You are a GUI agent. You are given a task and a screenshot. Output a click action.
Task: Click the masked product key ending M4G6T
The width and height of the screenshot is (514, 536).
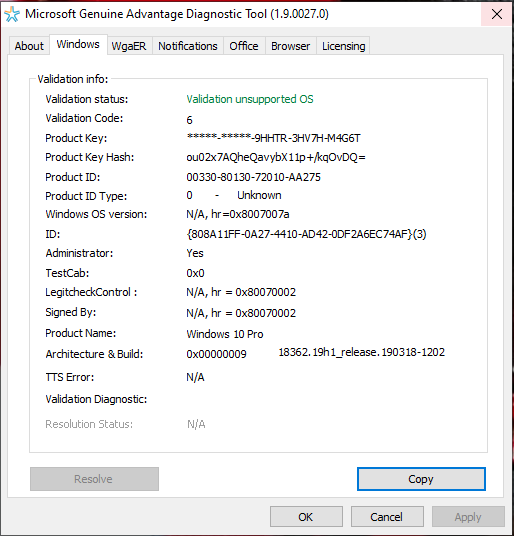(273, 138)
